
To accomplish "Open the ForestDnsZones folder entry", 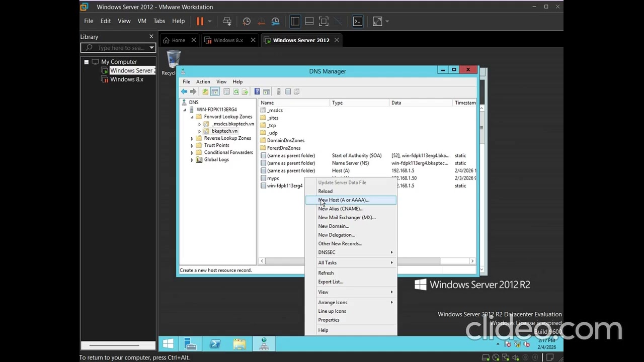I will [x=284, y=148].
